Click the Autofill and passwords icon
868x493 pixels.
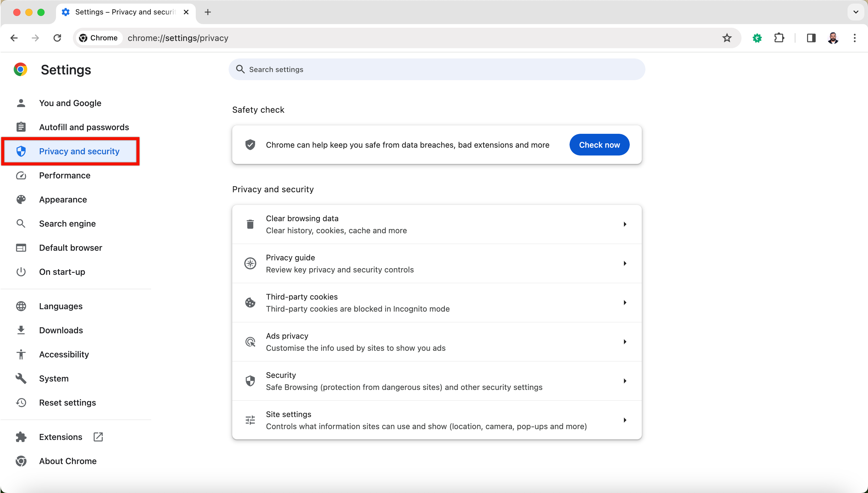21,127
